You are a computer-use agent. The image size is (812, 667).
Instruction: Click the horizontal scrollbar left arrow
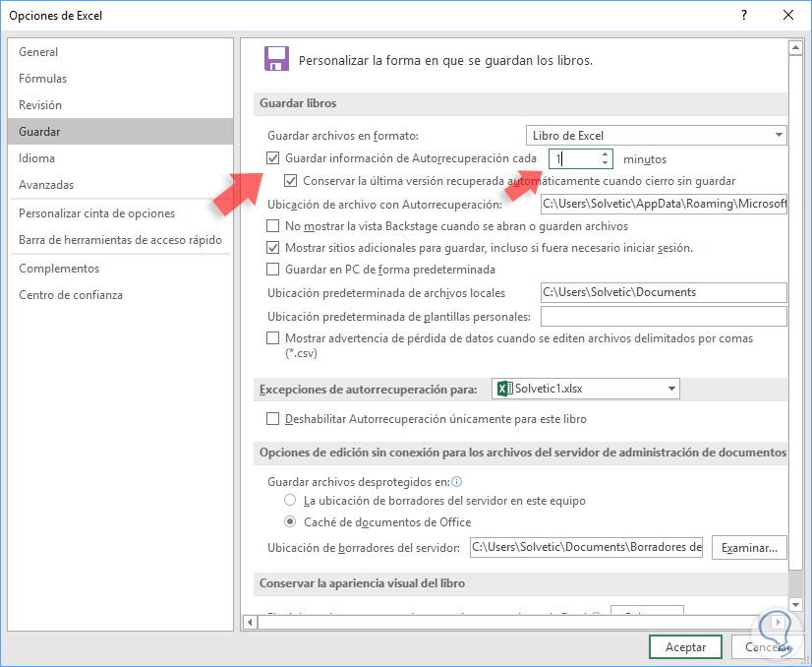[250, 622]
